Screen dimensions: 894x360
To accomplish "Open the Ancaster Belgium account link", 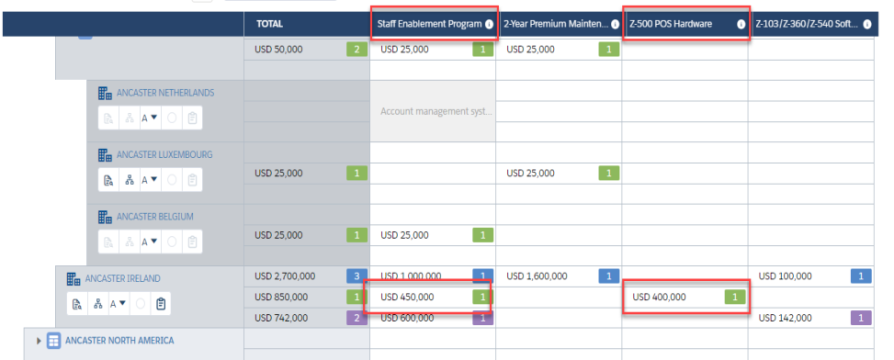I will pos(155,217).
